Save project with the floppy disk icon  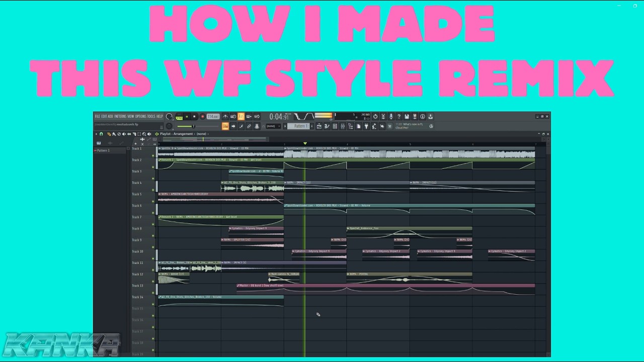pos(407,117)
